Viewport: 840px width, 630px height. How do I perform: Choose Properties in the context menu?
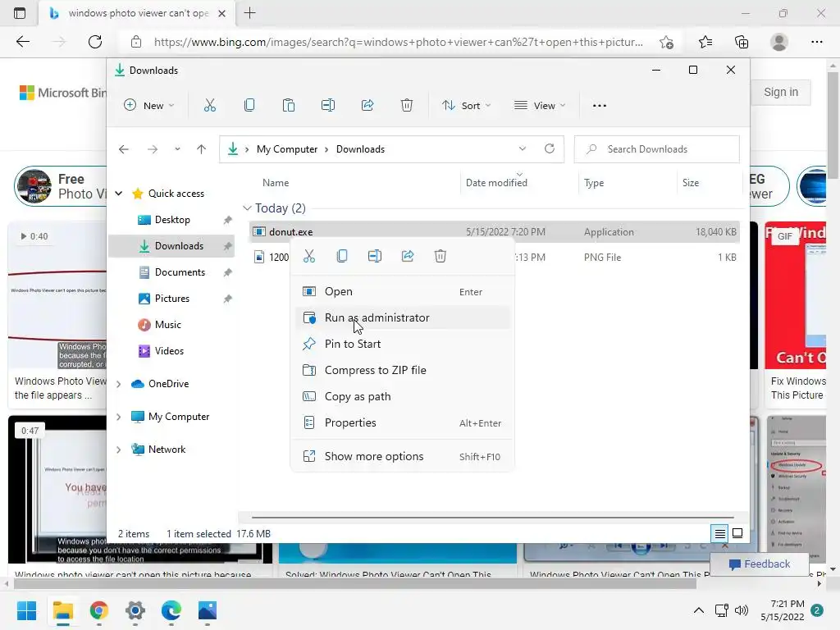click(x=402, y=422)
